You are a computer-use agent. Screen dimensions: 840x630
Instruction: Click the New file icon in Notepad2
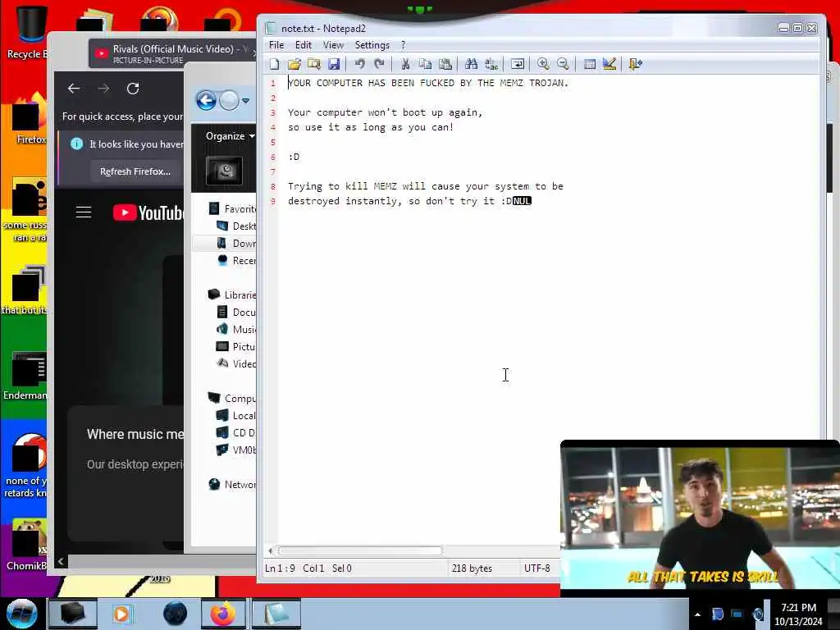[x=274, y=64]
